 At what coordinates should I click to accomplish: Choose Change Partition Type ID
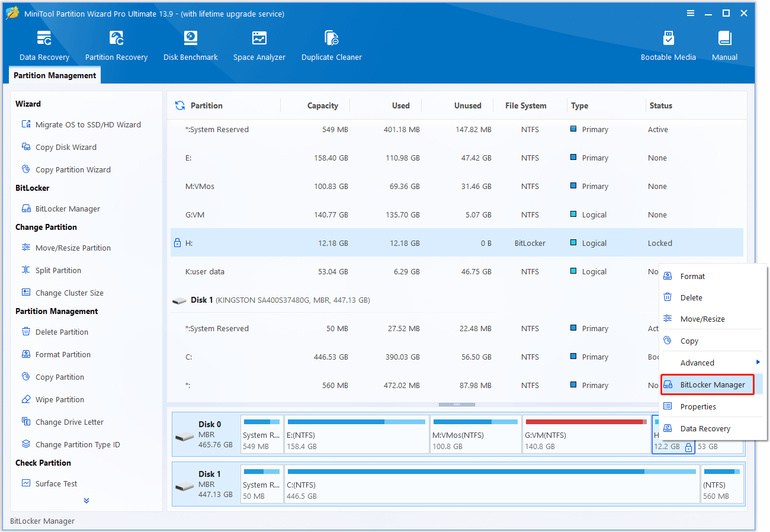70,444
